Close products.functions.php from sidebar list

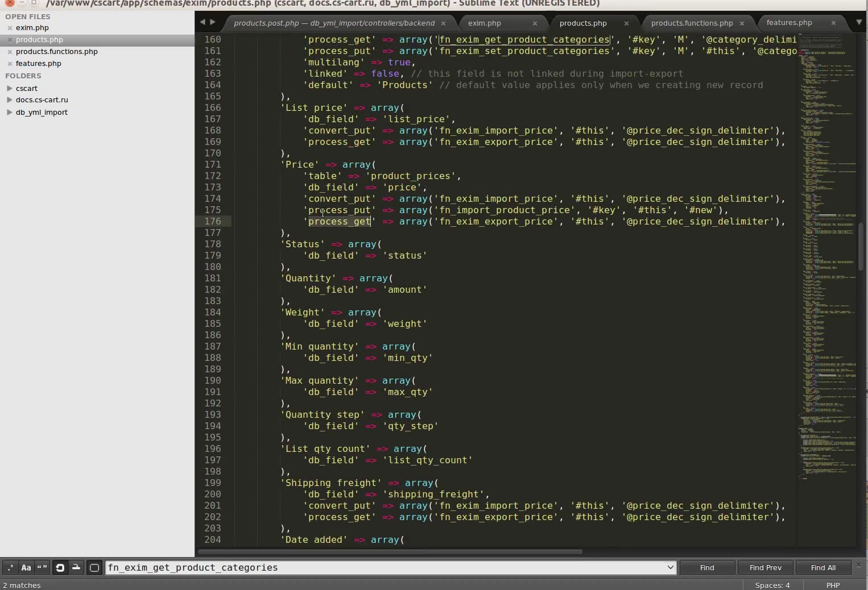(10, 52)
